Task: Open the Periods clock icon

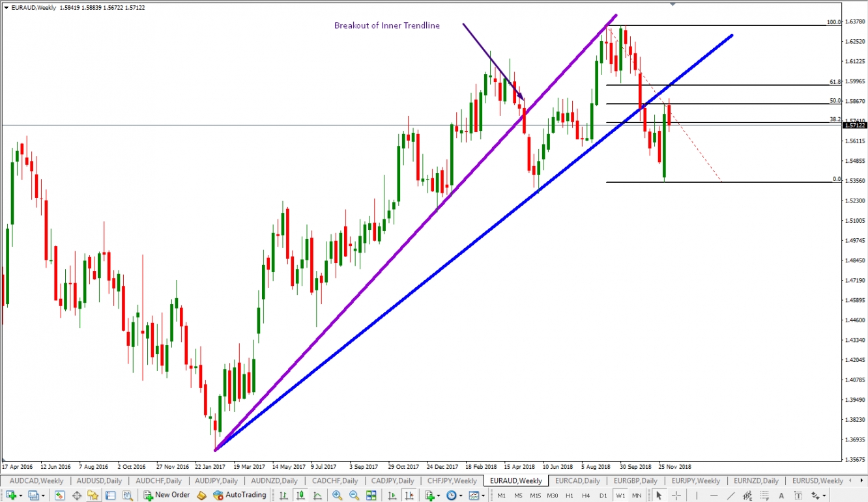Action: point(451,495)
